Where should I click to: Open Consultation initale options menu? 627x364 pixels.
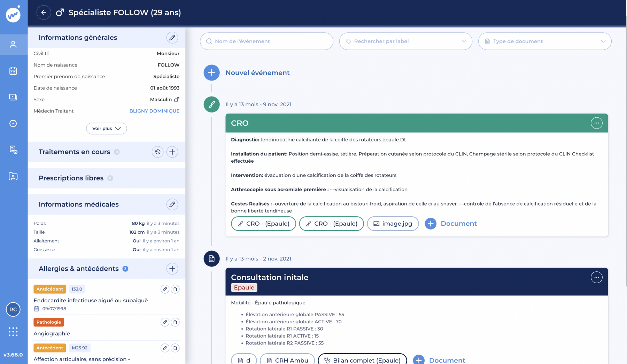[x=596, y=277]
